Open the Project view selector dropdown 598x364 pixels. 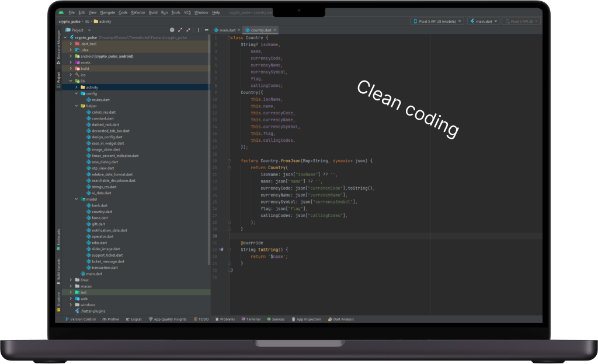[78, 30]
